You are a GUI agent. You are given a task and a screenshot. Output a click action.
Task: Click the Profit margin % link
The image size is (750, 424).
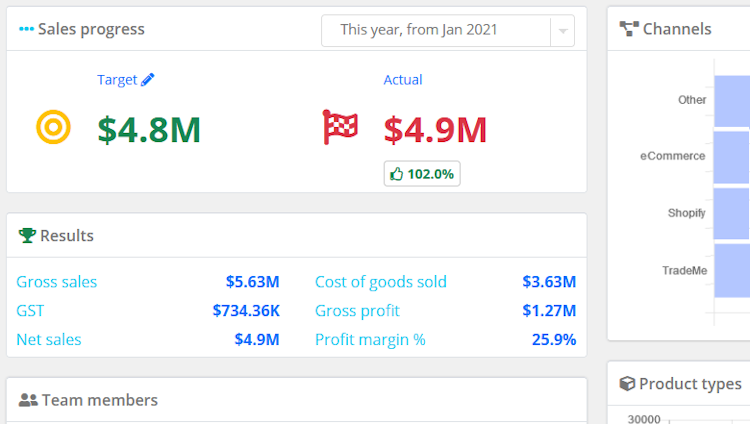tap(370, 340)
